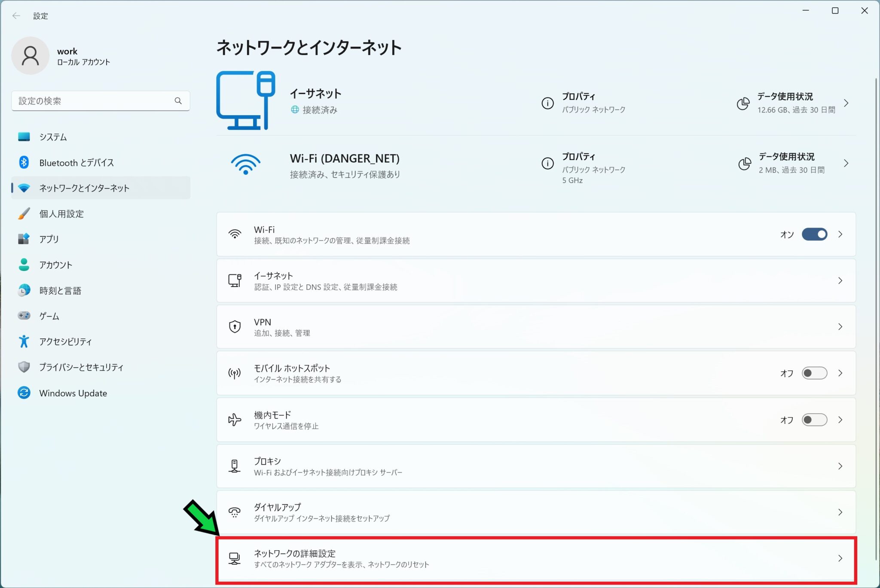Image resolution: width=880 pixels, height=588 pixels.
Task: Click the user profile avatar
Action: point(30,56)
